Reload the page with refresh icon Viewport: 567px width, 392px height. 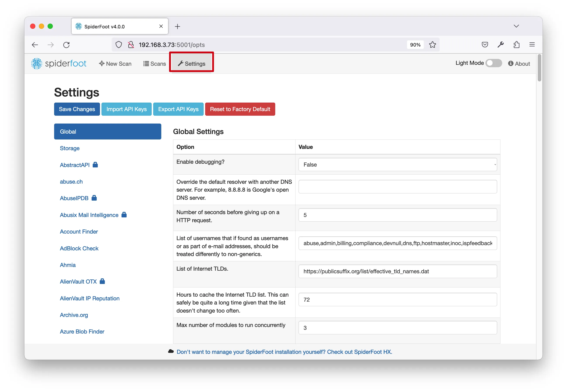[x=66, y=45]
